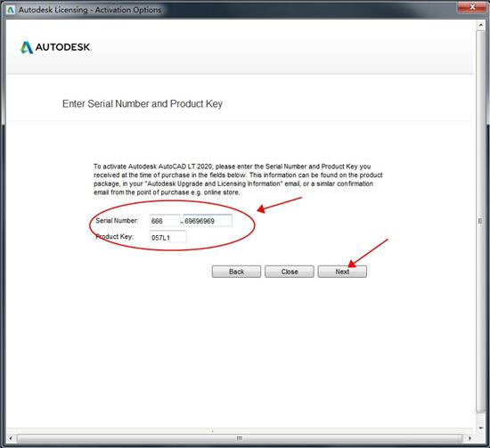
Task: Click the horizontal scrollbar thumb
Action: (240, 438)
